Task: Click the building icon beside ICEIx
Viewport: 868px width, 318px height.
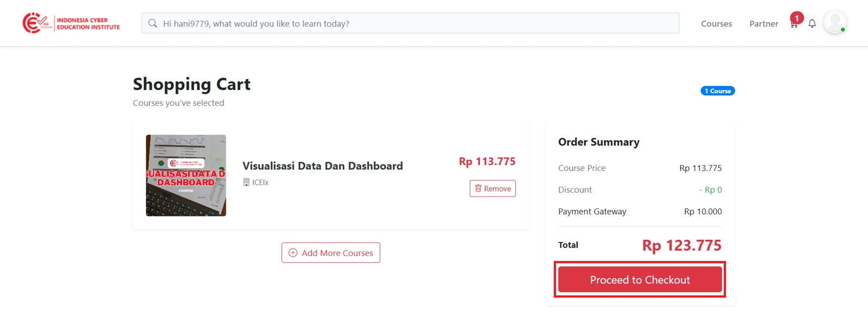Action: [x=246, y=182]
